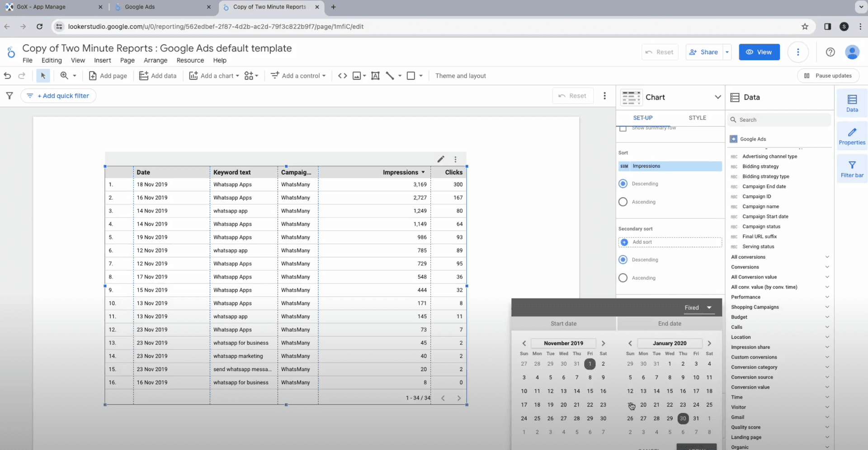Click the Help question mark icon
Image resolution: width=868 pixels, height=450 pixels.
pos(830,52)
